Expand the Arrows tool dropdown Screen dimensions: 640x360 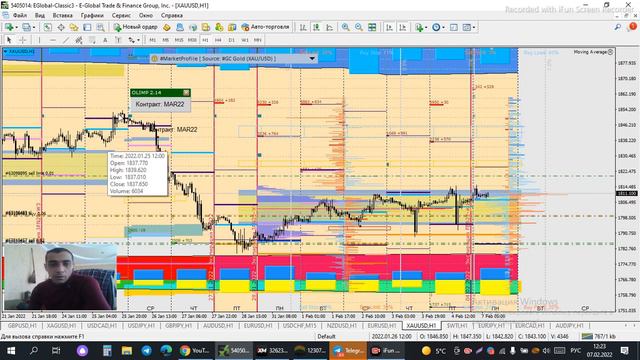(138, 40)
